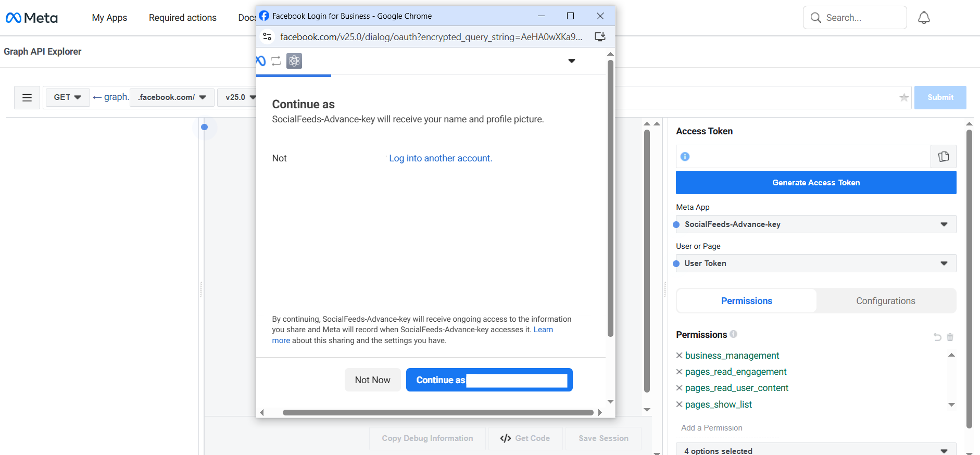Click the site information icon in the popup address bar

coord(267,36)
